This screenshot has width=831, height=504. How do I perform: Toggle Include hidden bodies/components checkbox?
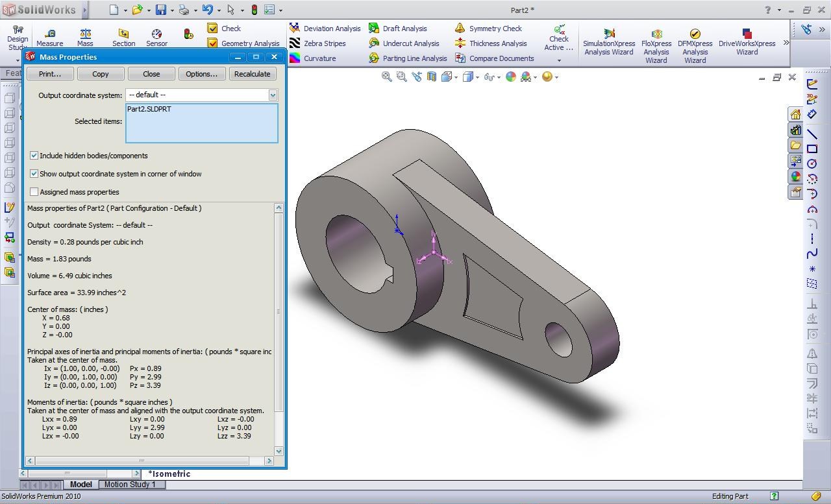click(34, 156)
